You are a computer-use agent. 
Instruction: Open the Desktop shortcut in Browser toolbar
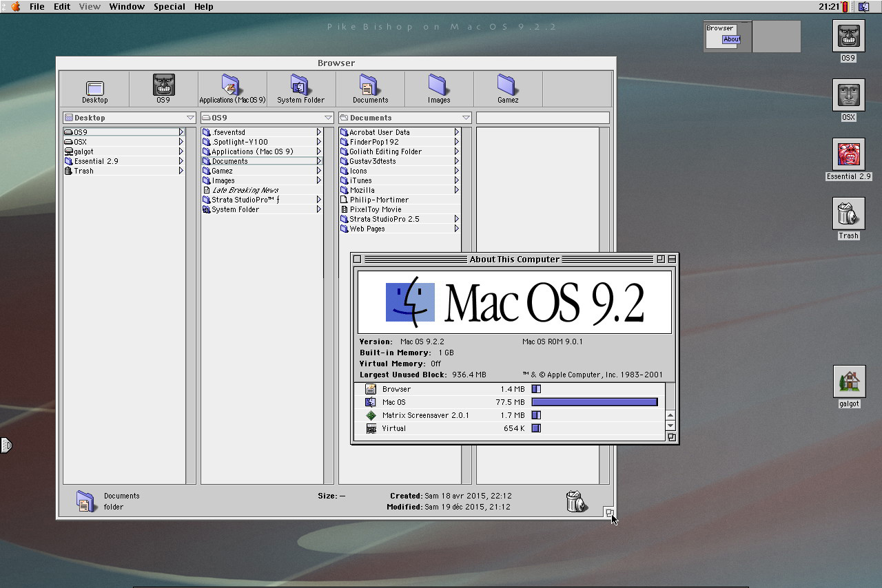tap(94, 90)
